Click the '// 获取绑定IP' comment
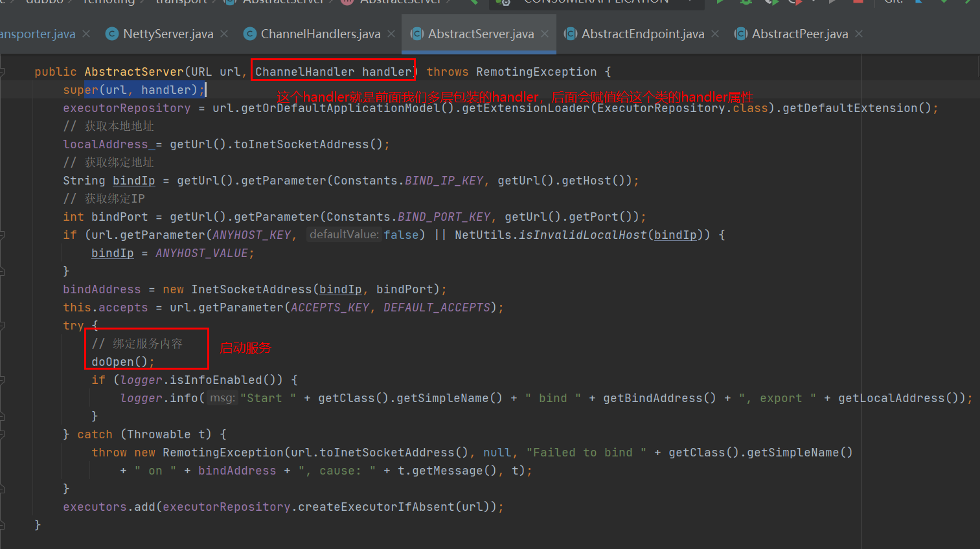 coord(104,199)
